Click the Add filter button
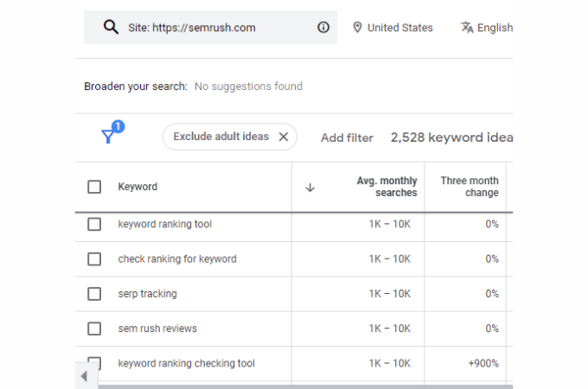 pos(347,137)
